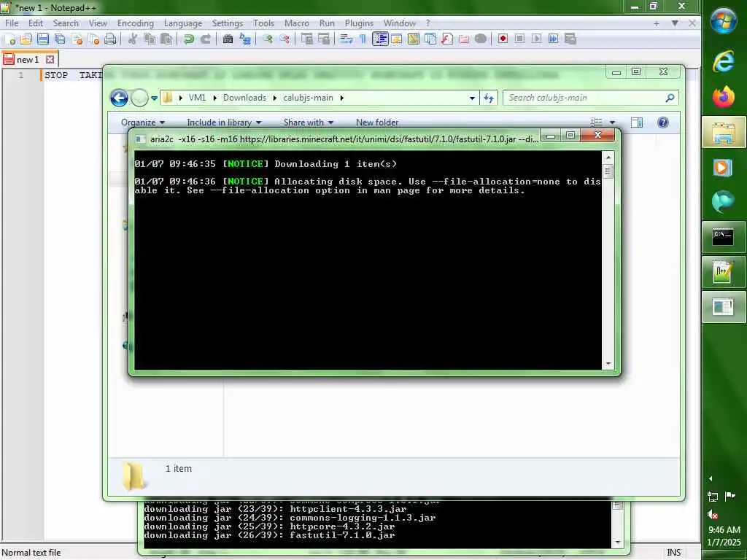Undo with the green arrow icon

[x=189, y=39]
